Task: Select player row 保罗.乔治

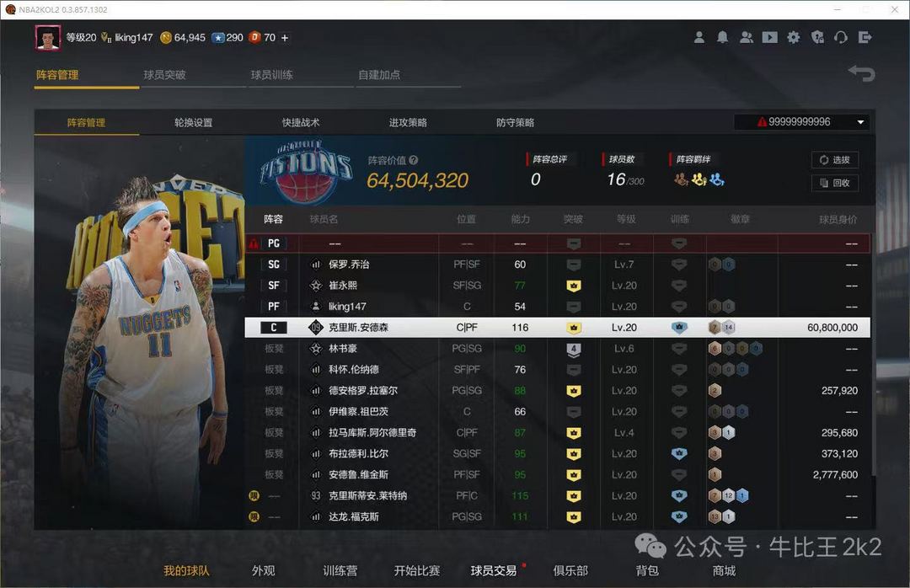Action: tap(558, 265)
